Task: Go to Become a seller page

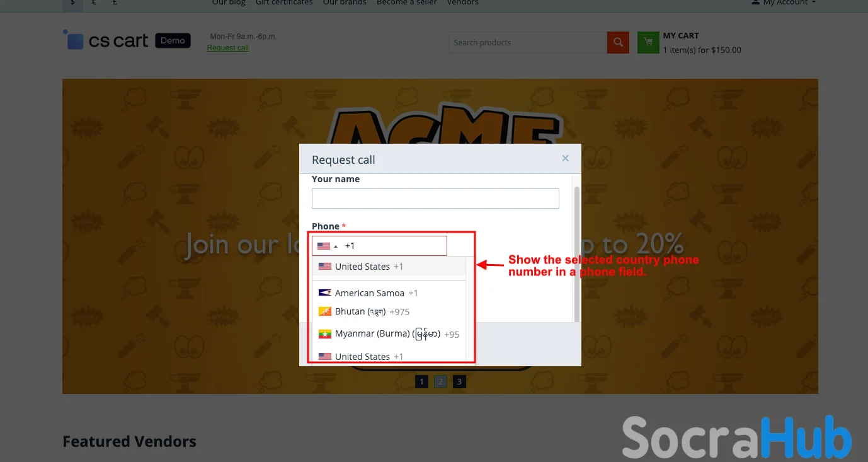Action: 407,3
